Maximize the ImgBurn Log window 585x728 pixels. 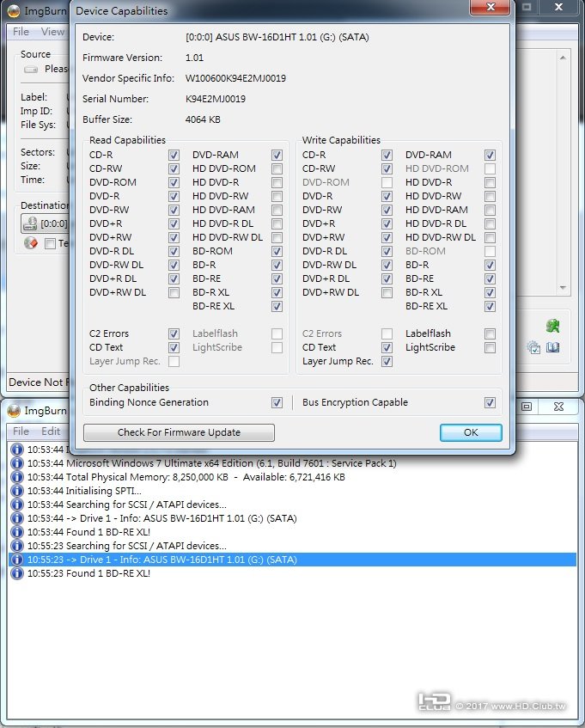[x=527, y=407]
